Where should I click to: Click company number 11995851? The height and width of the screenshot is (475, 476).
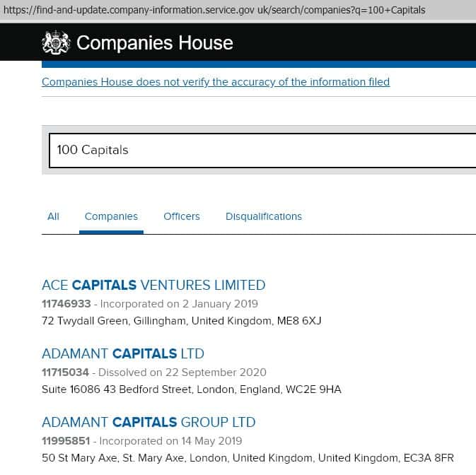[66, 440]
